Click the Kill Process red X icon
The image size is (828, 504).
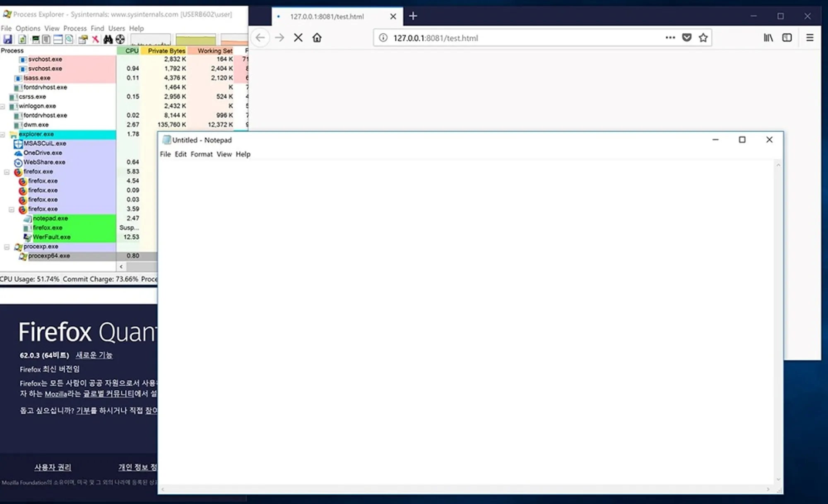(x=96, y=39)
